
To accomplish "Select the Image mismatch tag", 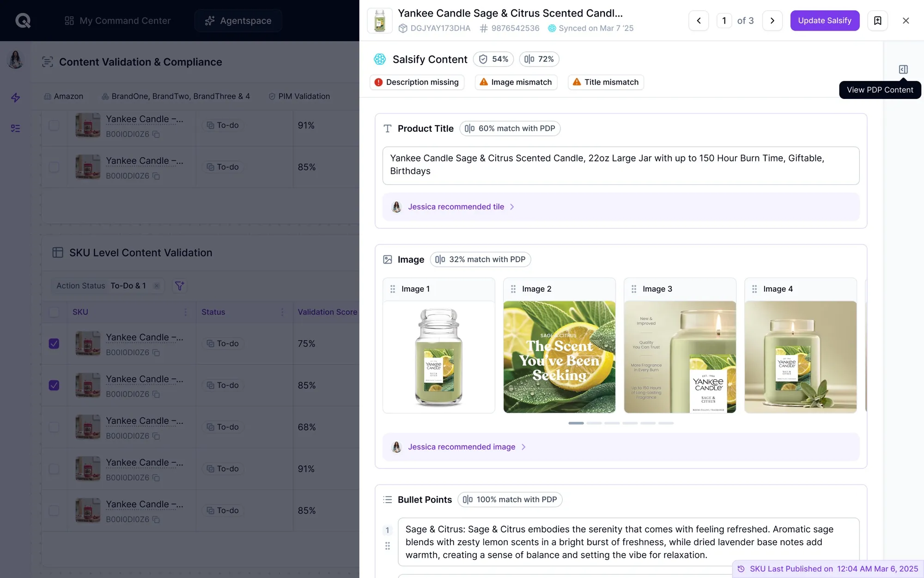I will click(516, 82).
